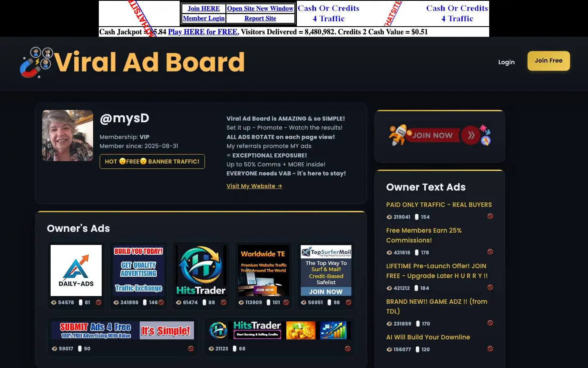Click Open Site New Window link
The width and height of the screenshot is (588, 368).
pos(260,9)
